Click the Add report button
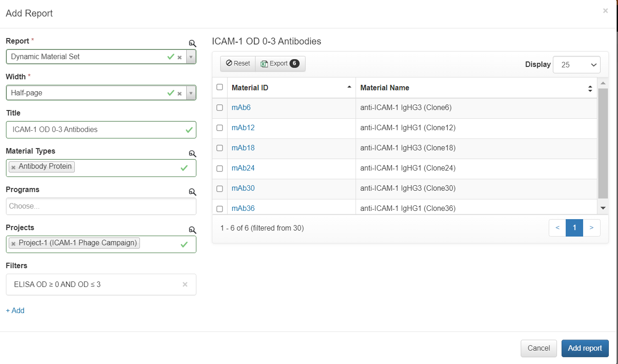Image resolution: width=618 pixels, height=364 pixels. [585, 348]
